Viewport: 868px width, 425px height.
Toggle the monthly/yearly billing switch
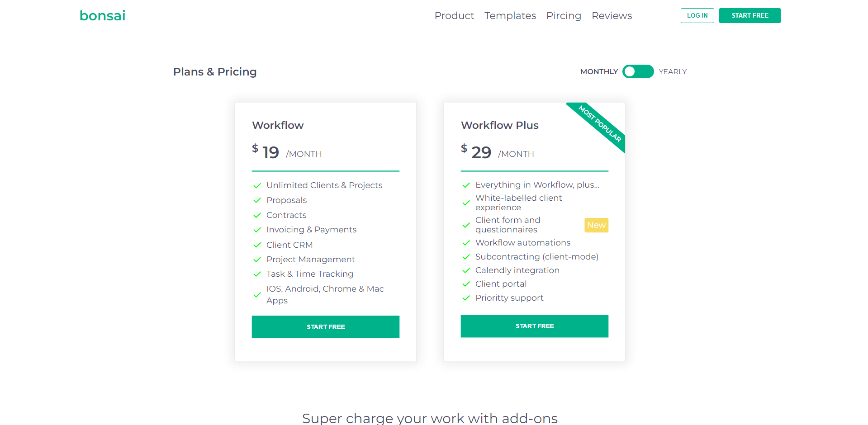coord(638,71)
